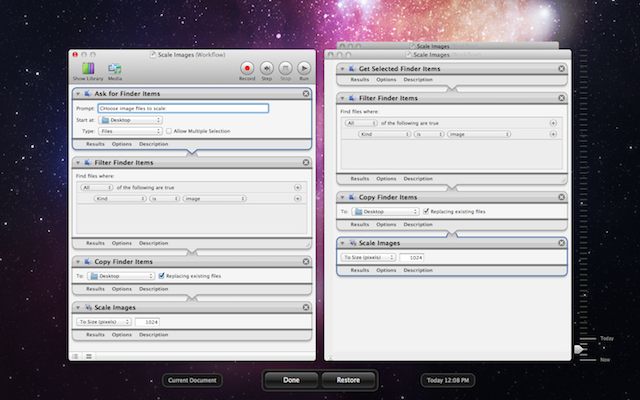
Task: Click the version timeline on right edge
Action: click(x=583, y=200)
